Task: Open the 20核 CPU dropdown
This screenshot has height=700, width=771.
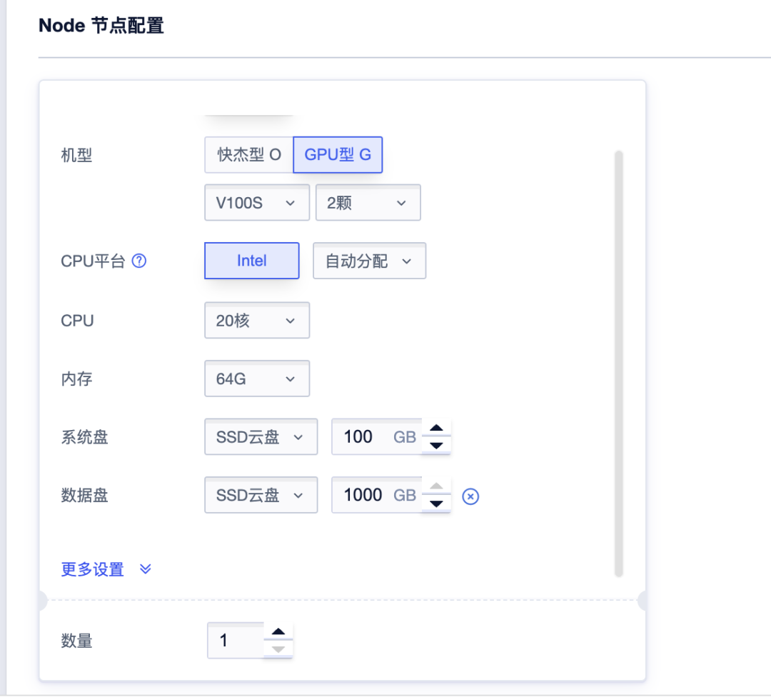Action: coord(257,321)
